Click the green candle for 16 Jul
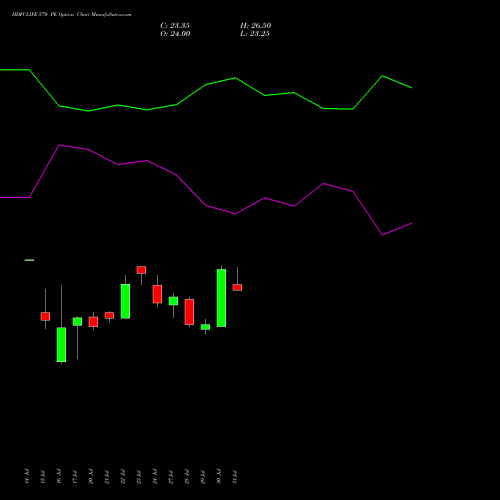 point(61,344)
